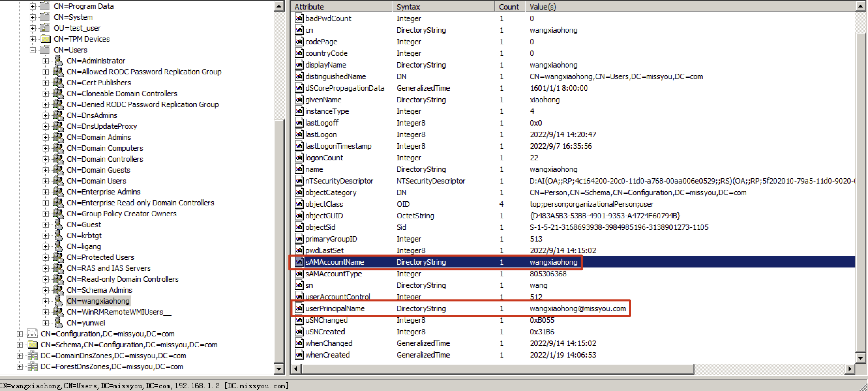Screen dimensions: 868x391
Task: Expand the CN=yunwei user node
Action: pyautogui.click(x=45, y=323)
